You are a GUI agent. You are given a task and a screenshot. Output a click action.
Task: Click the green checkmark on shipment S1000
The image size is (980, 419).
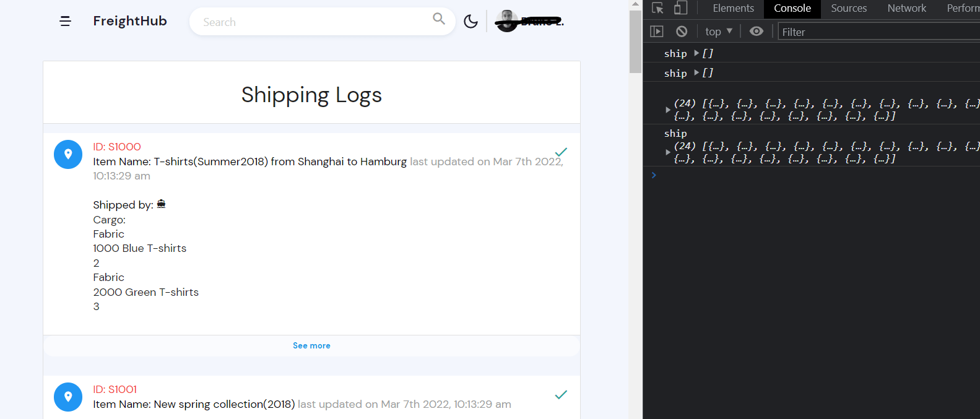coord(561,152)
